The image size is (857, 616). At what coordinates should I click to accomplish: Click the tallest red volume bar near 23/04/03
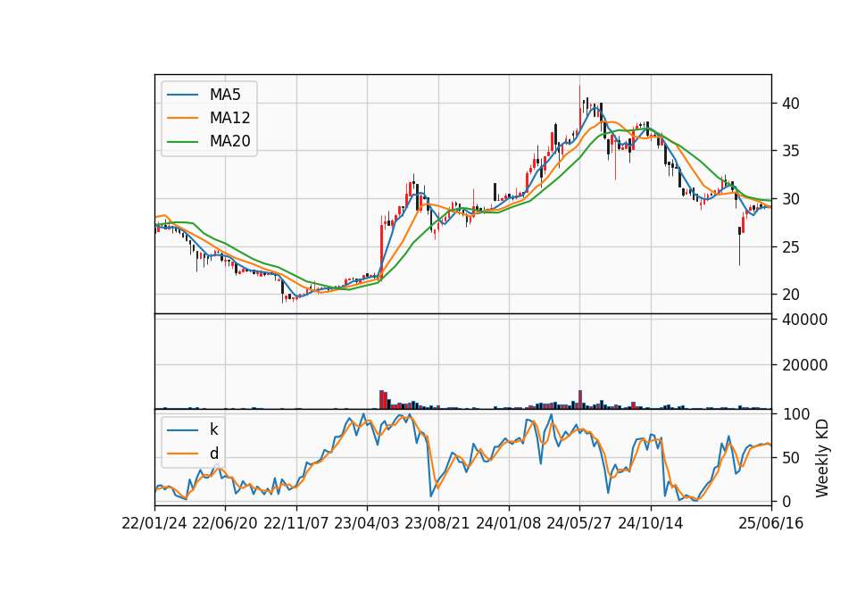click(x=381, y=400)
